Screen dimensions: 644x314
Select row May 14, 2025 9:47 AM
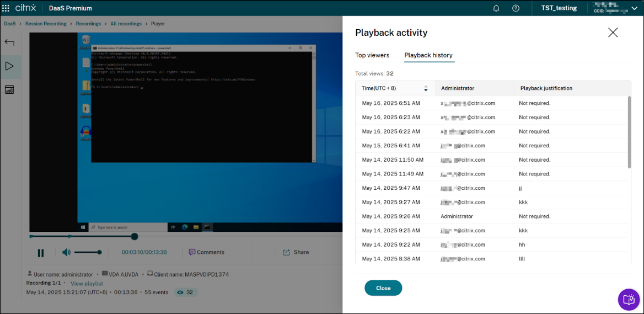click(x=492, y=188)
